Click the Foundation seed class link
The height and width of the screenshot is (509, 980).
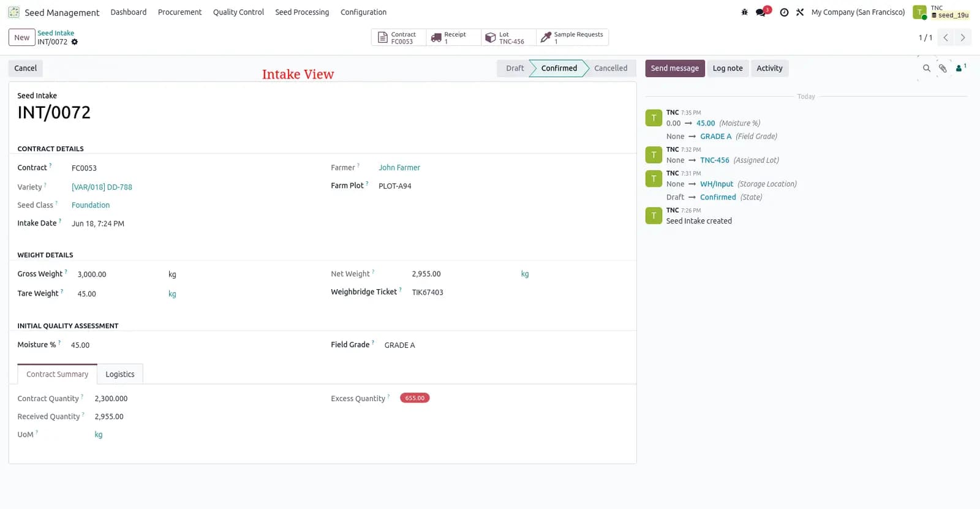[x=91, y=205]
